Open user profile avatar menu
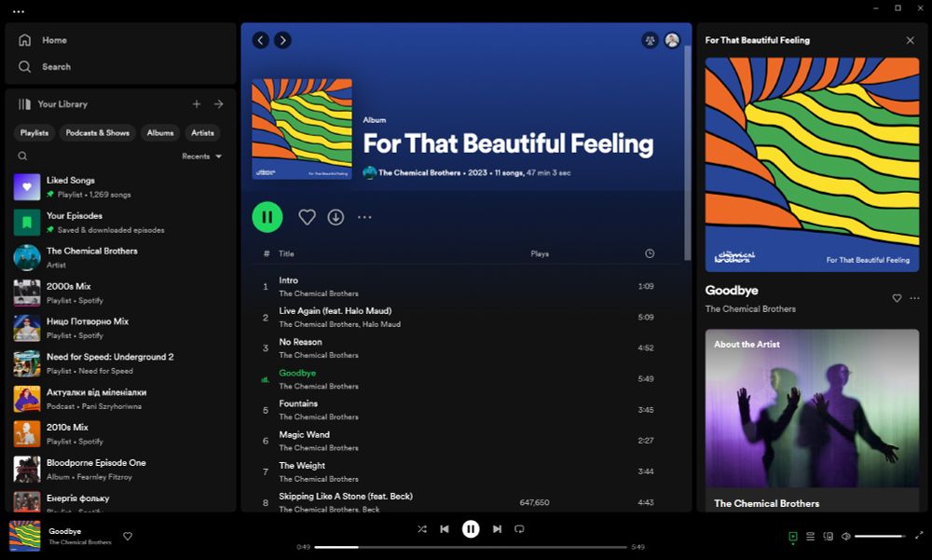Image resolution: width=932 pixels, height=560 pixels. point(672,40)
